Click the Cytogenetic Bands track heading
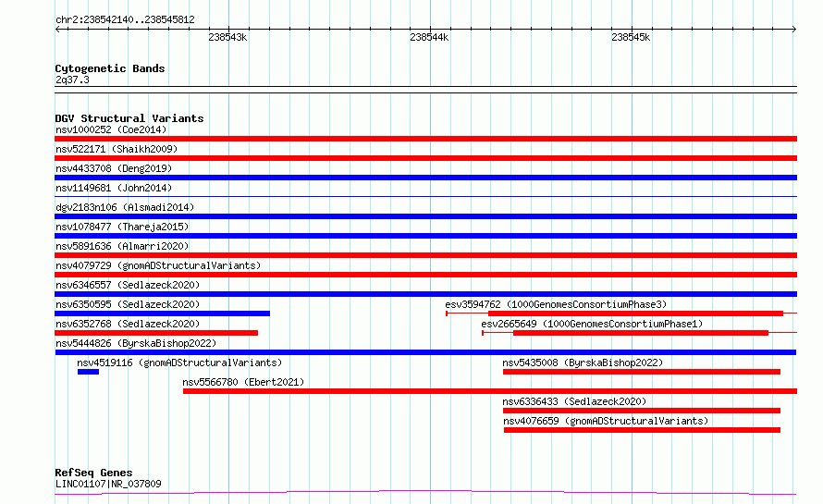The image size is (823, 504). (x=110, y=68)
